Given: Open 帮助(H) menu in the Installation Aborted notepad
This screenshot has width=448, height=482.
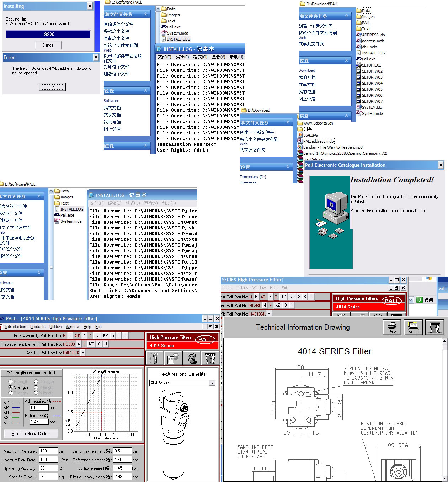Looking at the screenshot, I should point(236,57).
